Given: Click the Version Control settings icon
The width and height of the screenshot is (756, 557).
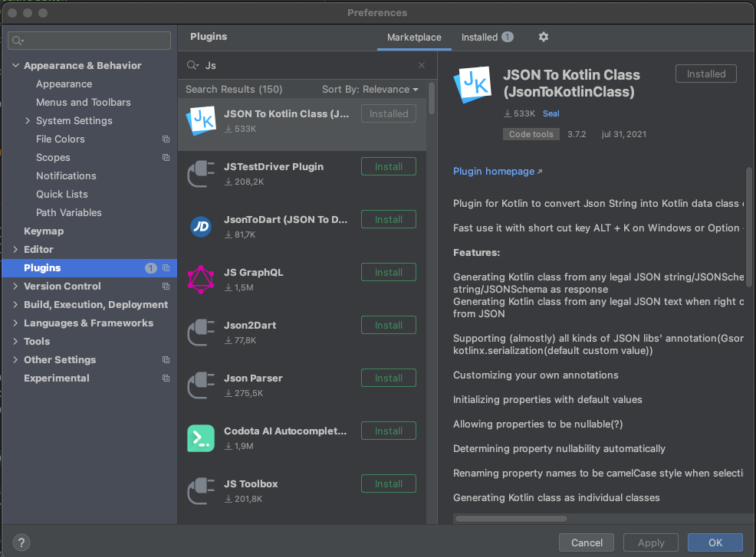Looking at the screenshot, I should click(x=166, y=286).
